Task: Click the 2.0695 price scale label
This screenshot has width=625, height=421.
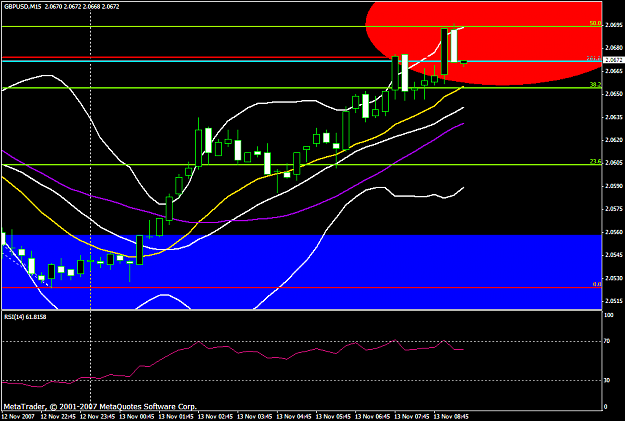Action: (x=613, y=25)
